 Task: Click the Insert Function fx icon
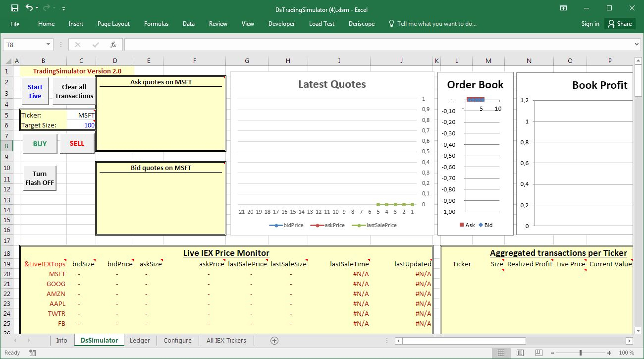(113, 45)
